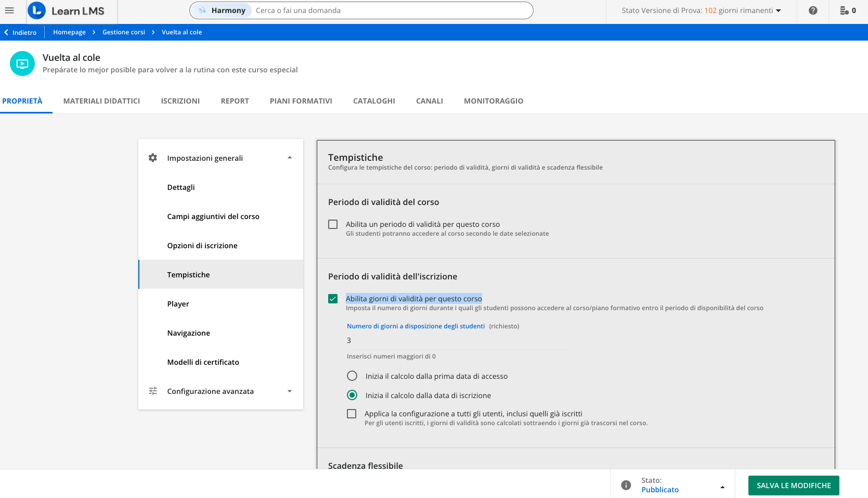The image size is (868, 498).
Task: Open the Stato Pubblicato dropdown
Action: [722, 487]
